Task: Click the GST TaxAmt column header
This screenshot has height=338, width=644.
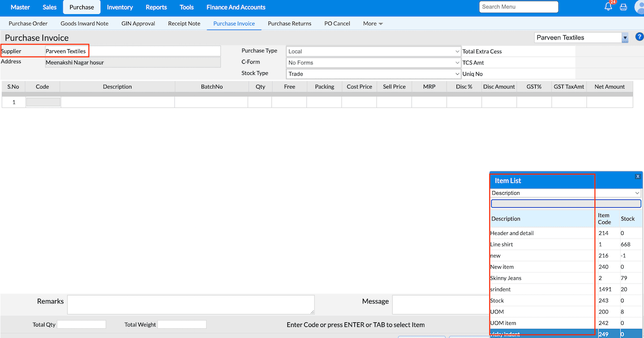Action: pyautogui.click(x=569, y=87)
